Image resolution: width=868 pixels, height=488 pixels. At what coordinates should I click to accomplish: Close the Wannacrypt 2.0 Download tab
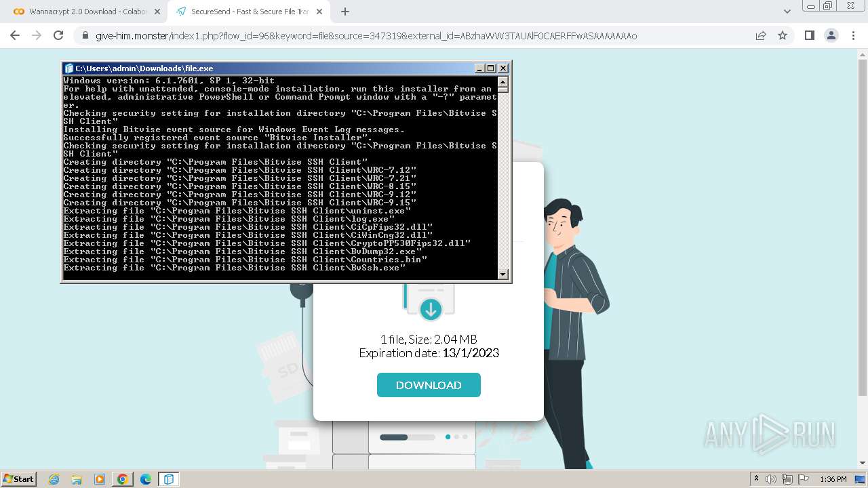[x=157, y=12]
